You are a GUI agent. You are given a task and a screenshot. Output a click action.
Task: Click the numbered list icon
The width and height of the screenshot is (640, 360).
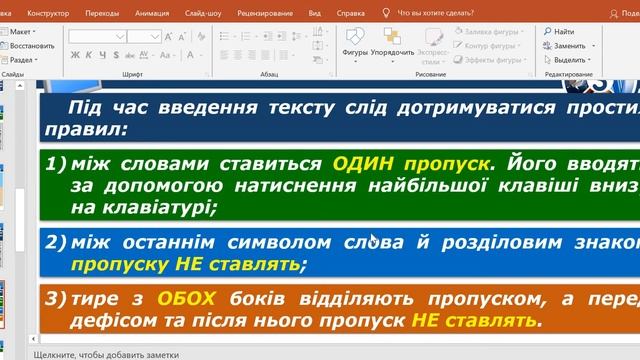click(x=246, y=36)
